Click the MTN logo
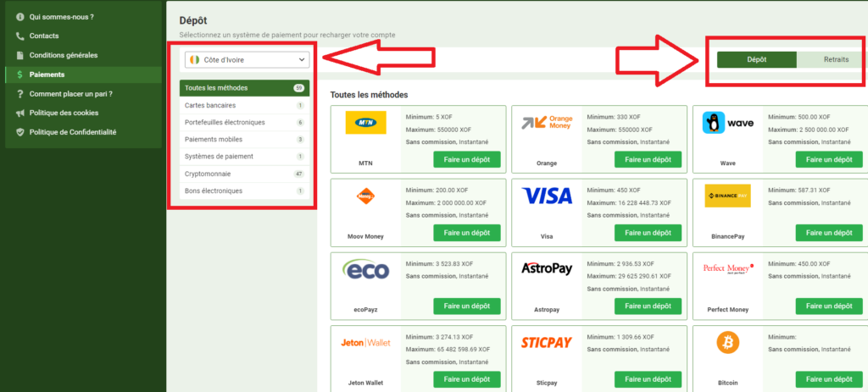The width and height of the screenshot is (868, 392). (x=365, y=122)
